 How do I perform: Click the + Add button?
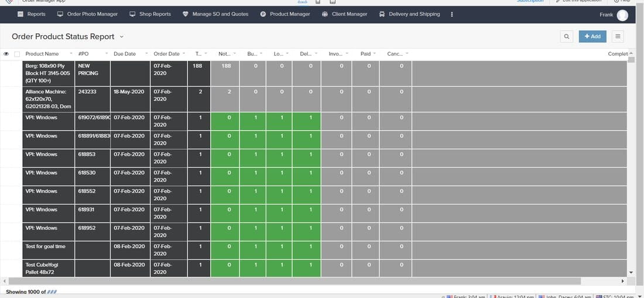point(592,36)
